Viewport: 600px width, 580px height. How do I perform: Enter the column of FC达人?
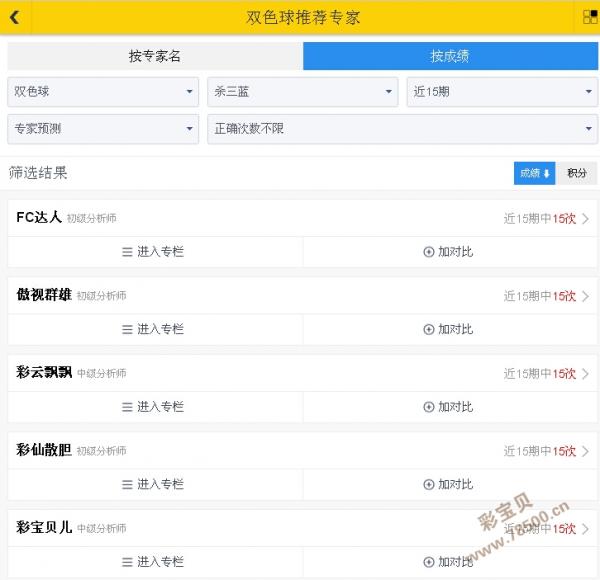pos(155,252)
